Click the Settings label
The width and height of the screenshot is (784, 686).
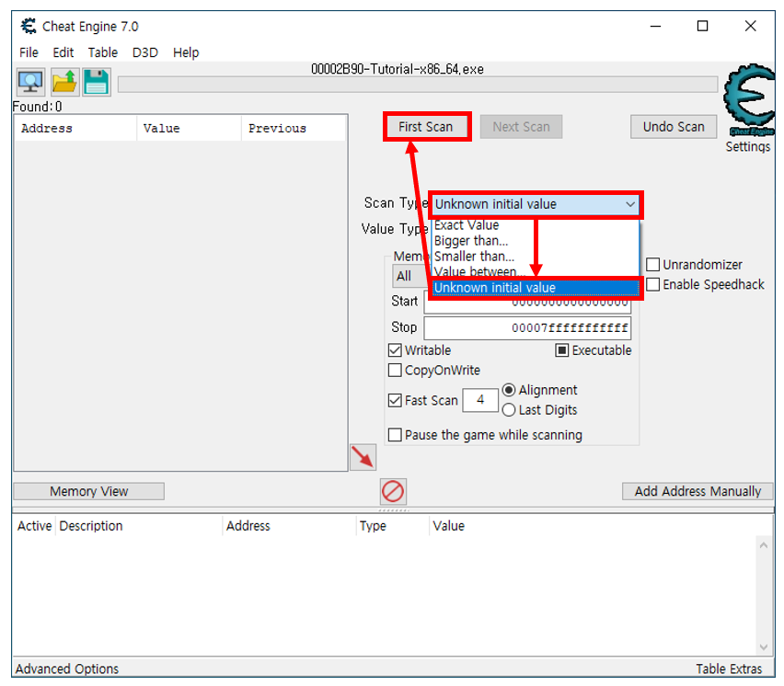[747, 146]
